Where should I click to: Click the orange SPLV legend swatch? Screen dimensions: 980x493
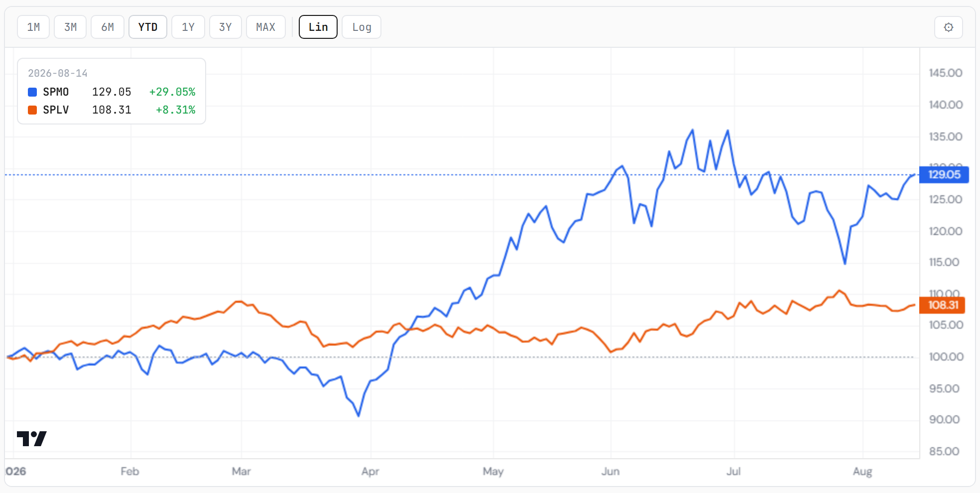(x=32, y=110)
